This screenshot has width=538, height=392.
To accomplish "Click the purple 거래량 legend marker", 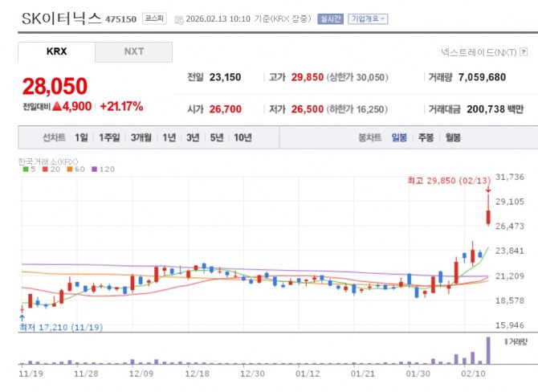I will (507, 341).
